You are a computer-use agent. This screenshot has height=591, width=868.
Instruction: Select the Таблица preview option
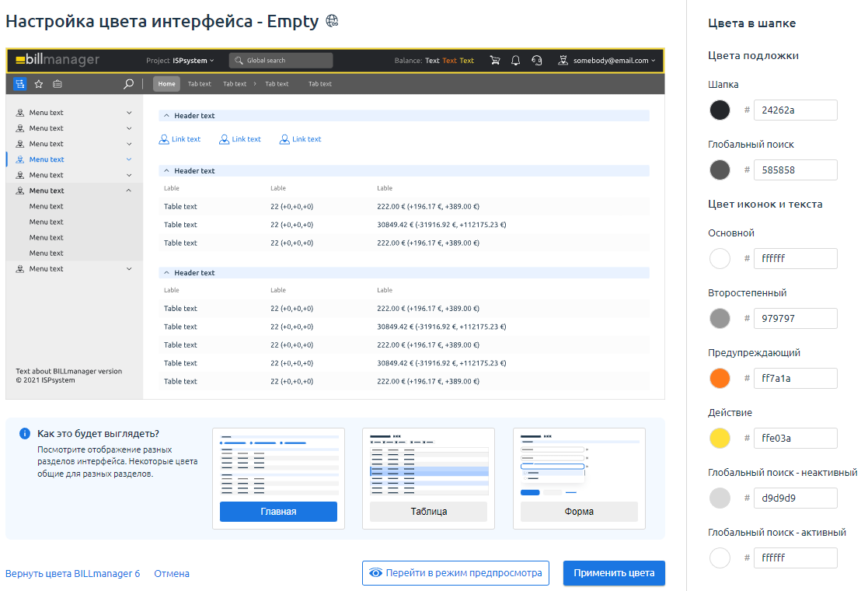(x=428, y=511)
